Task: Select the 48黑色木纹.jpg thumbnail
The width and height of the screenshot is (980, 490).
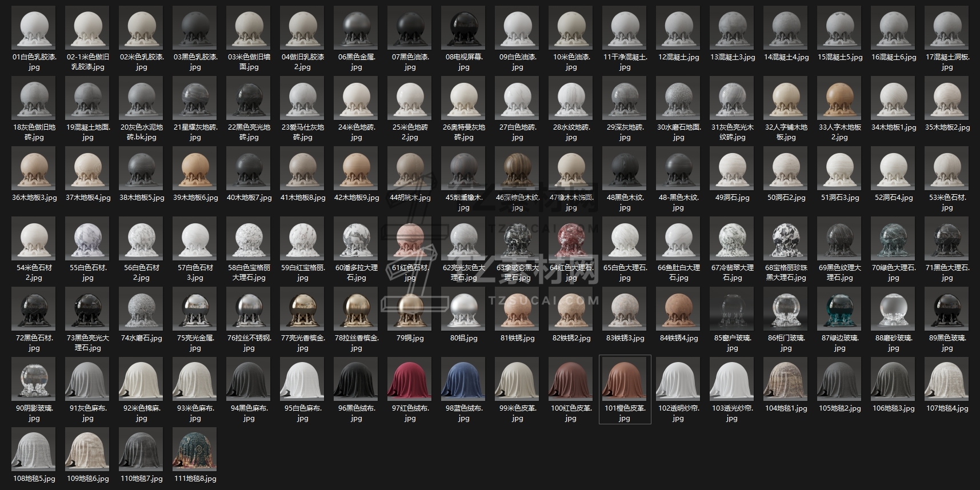Action: tap(625, 168)
